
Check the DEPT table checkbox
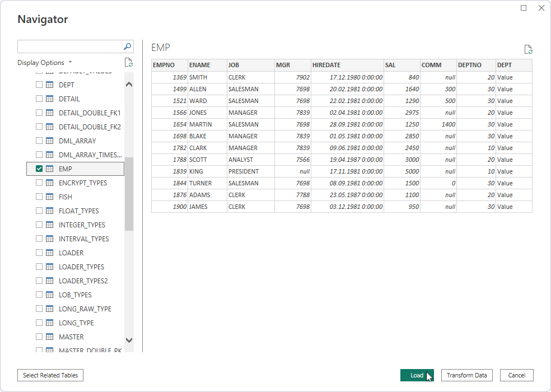coord(39,85)
